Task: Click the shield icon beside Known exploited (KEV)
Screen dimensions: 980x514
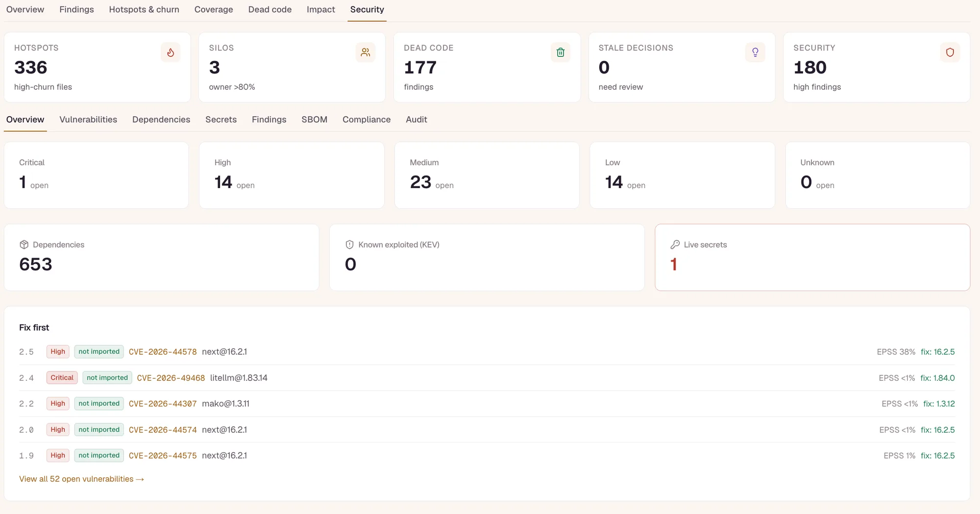Action: (349, 245)
